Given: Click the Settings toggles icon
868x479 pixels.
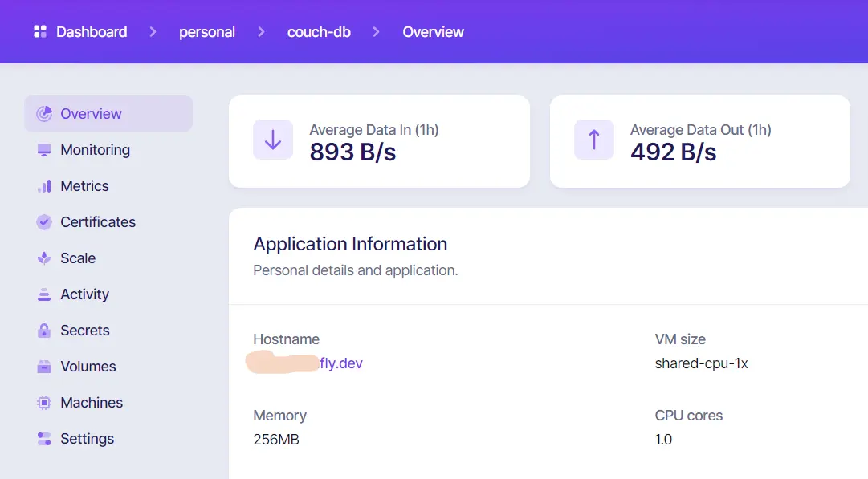Looking at the screenshot, I should click(44, 439).
